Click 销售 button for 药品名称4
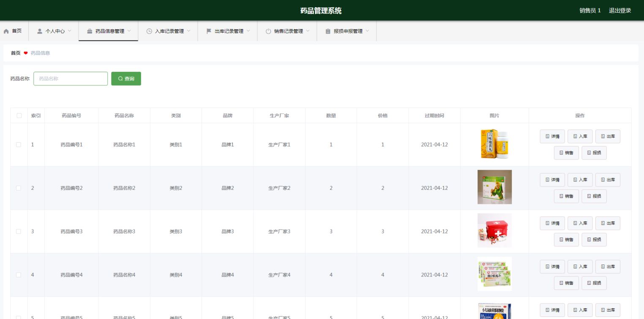 [566, 283]
